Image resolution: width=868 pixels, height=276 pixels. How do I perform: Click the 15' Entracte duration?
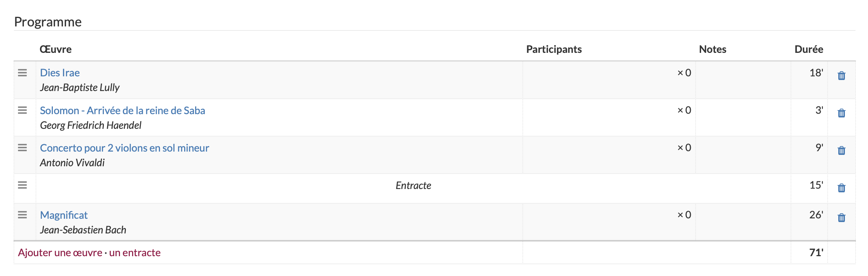(x=816, y=185)
